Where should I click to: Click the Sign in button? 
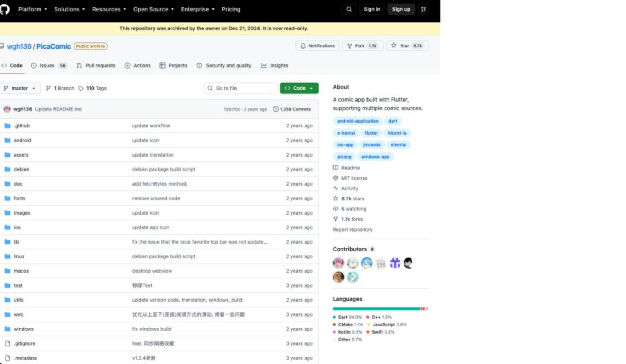tap(372, 9)
